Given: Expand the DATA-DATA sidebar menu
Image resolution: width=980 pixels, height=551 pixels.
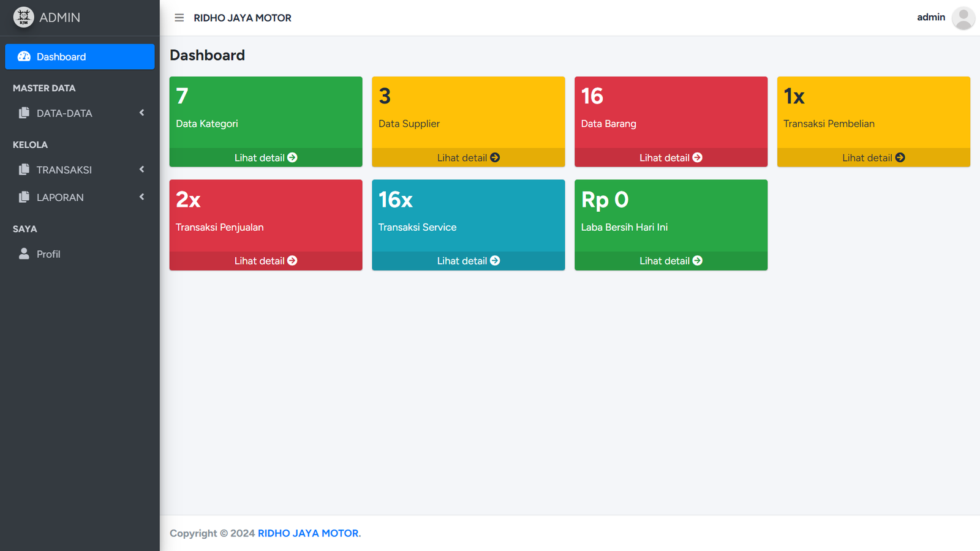Looking at the screenshot, I should tap(64, 113).
